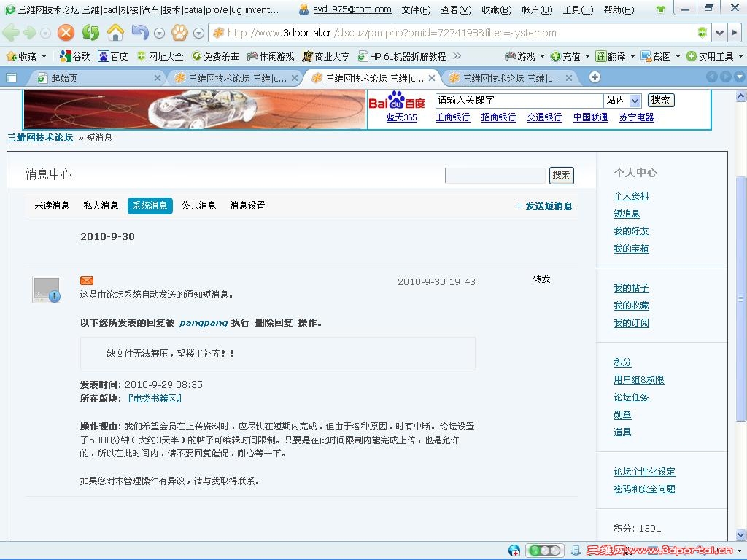Image resolution: width=747 pixels, height=560 pixels.
Task: Open the 收藏(B) menu
Action: coord(496,9)
